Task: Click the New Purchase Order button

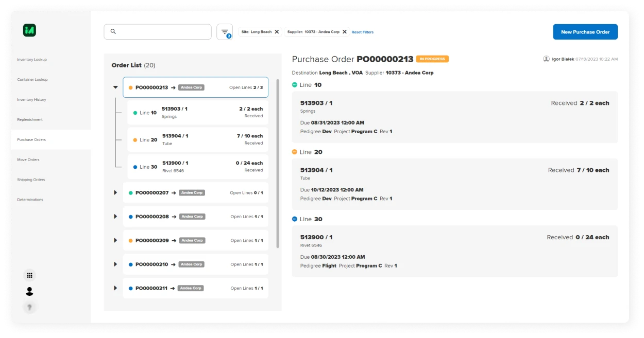Action: click(585, 32)
